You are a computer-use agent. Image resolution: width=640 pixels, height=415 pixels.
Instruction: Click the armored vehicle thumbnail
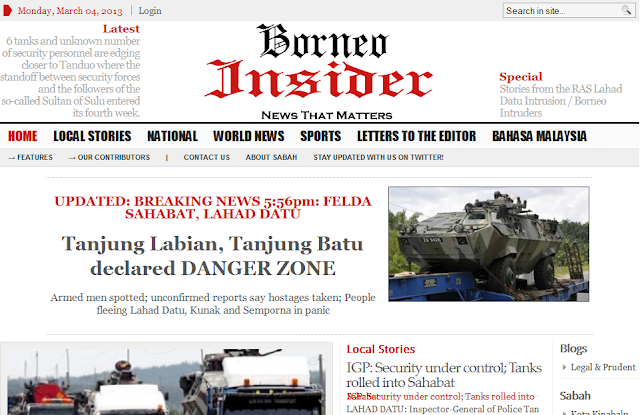[489, 244]
